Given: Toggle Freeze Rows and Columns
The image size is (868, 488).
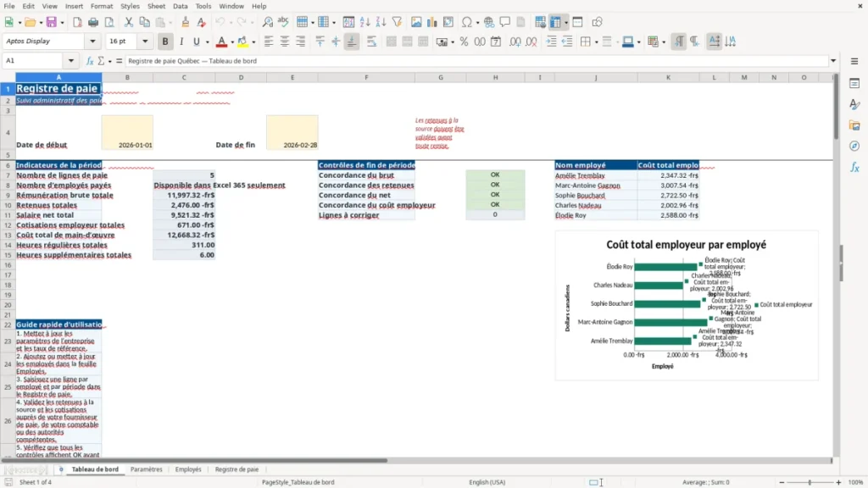Looking at the screenshot, I should click(555, 22).
